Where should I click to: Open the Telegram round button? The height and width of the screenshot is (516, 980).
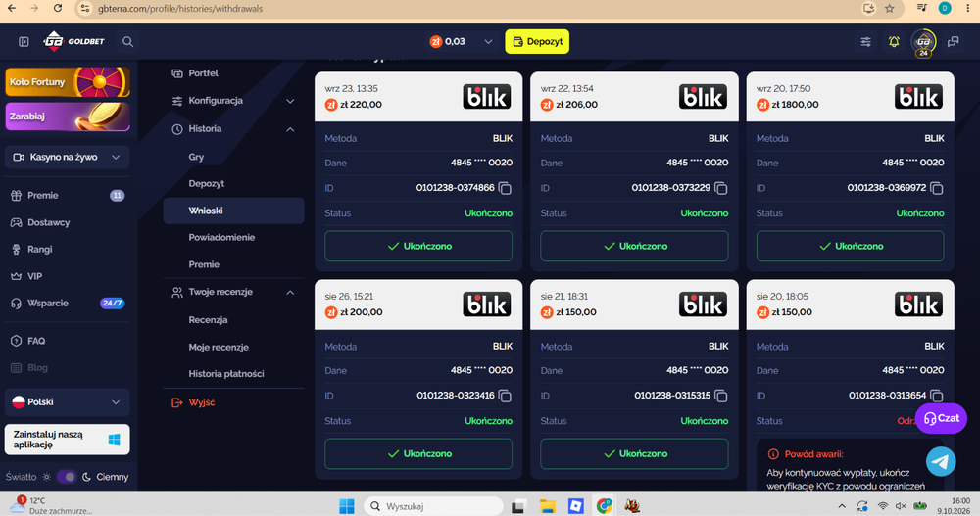point(941,461)
